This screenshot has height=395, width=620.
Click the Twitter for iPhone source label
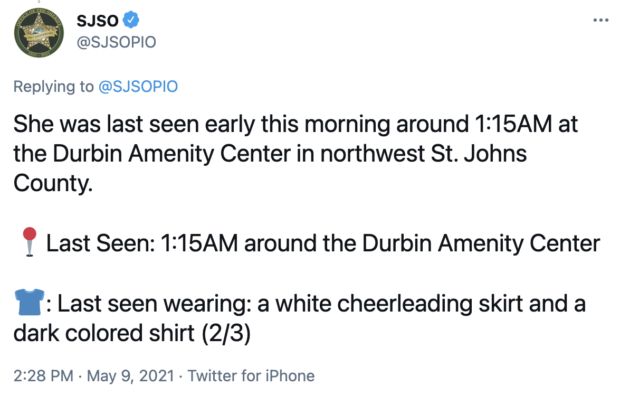[x=251, y=376]
